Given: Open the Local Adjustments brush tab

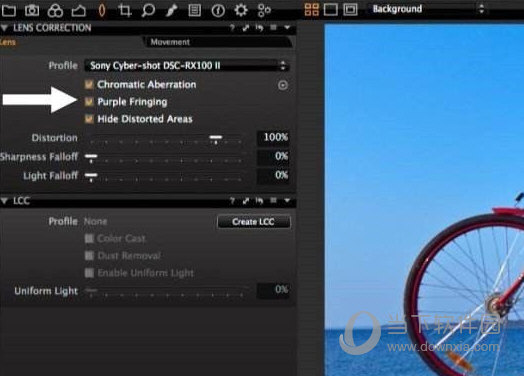Looking at the screenshot, I should [x=171, y=10].
